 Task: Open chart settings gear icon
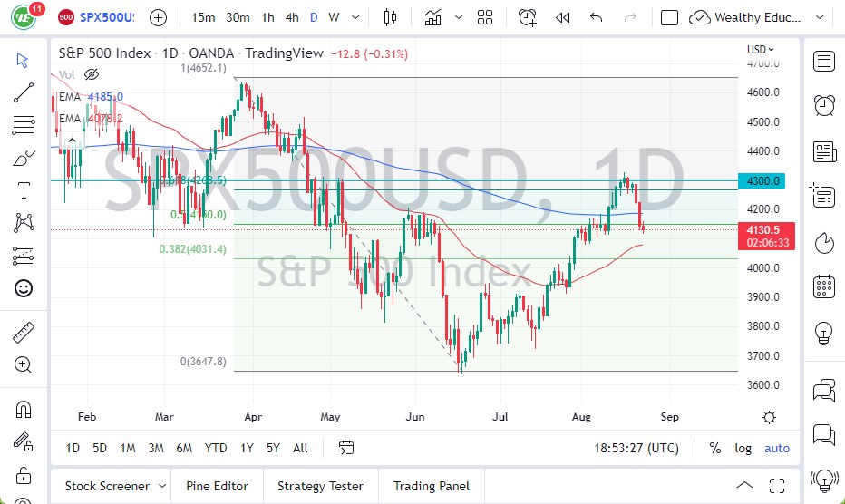pos(769,417)
